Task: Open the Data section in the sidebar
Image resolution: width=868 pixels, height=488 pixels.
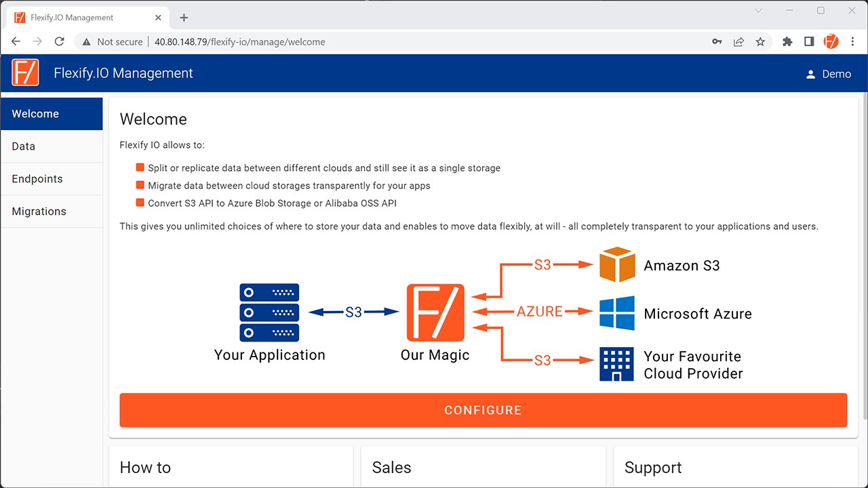Action: point(52,146)
